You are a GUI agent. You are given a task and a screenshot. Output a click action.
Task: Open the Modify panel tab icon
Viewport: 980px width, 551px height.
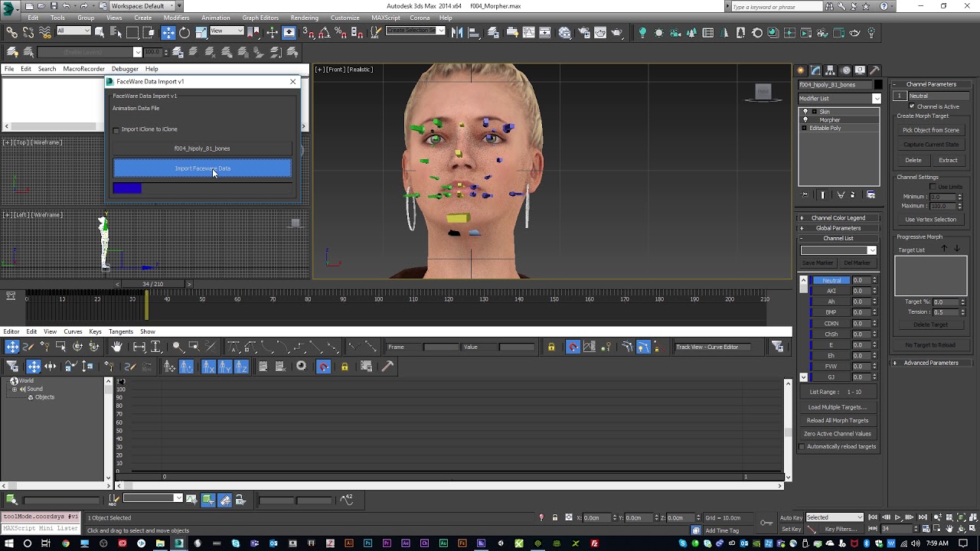(x=815, y=70)
